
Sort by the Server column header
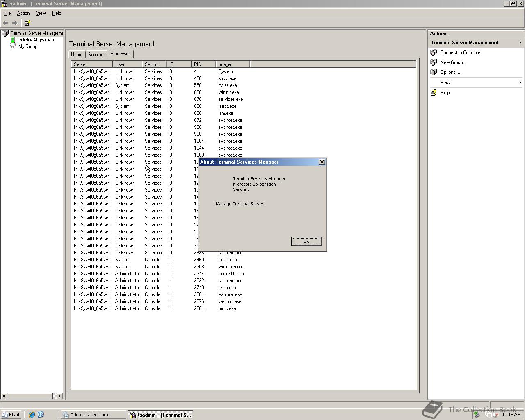[92, 64]
